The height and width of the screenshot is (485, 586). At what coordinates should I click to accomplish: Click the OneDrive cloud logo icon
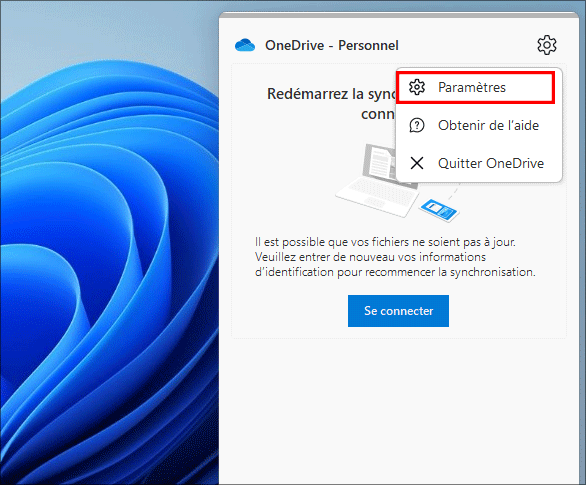pyautogui.click(x=245, y=45)
